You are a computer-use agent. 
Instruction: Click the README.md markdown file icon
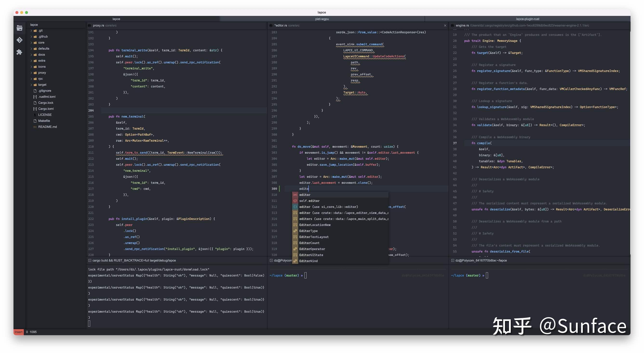[x=35, y=127]
